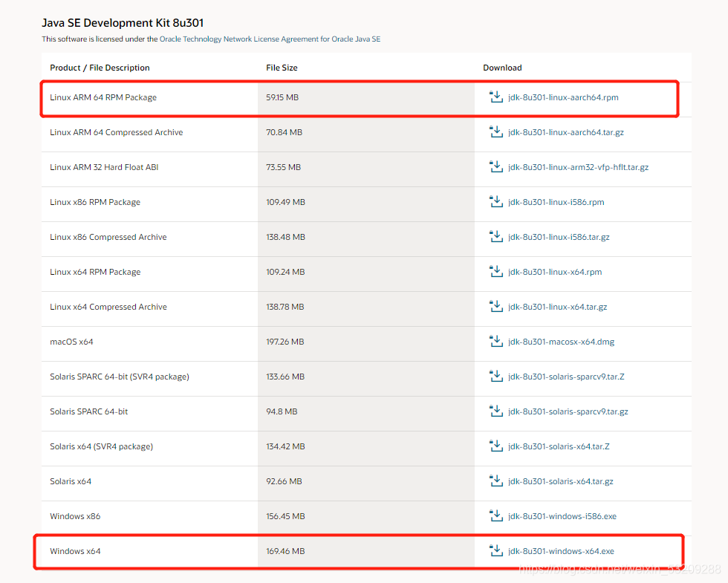Click download icon for jdk-8u301-windows-i586.exe
The height and width of the screenshot is (583, 728).
[x=496, y=515]
